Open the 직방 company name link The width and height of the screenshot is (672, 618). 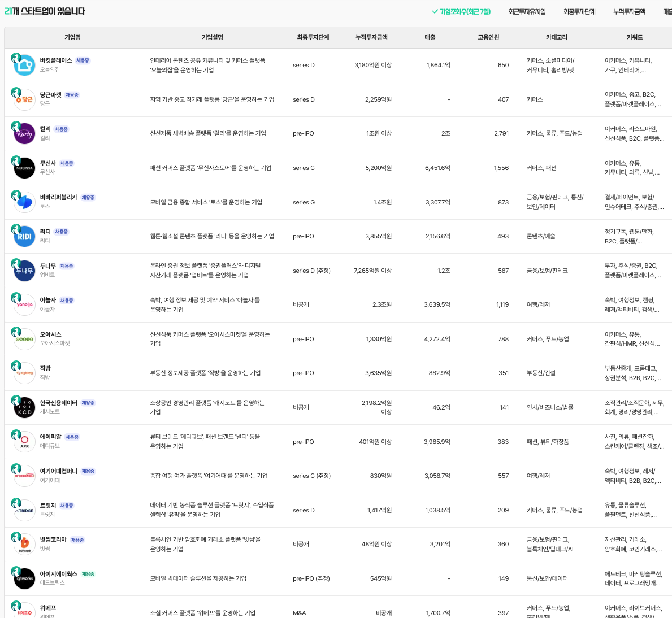(x=45, y=368)
